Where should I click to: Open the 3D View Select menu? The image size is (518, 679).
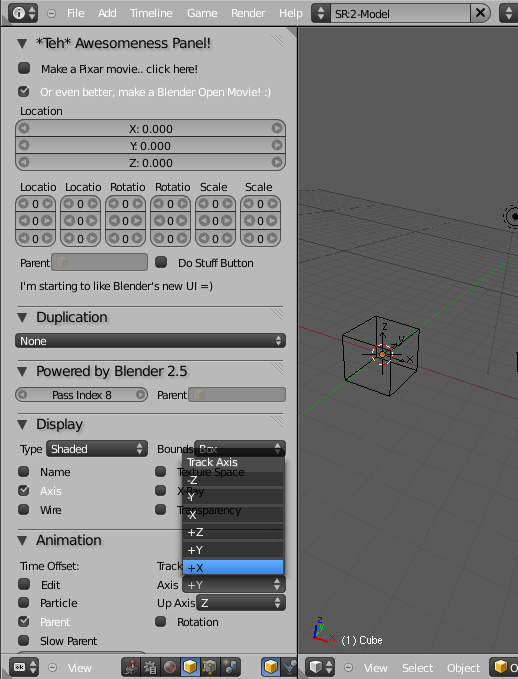click(x=417, y=668)
